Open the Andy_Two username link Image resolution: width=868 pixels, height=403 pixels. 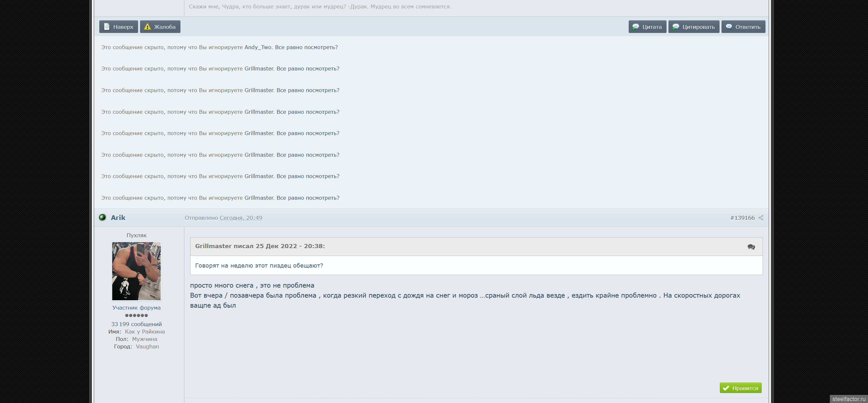(258, 47)
